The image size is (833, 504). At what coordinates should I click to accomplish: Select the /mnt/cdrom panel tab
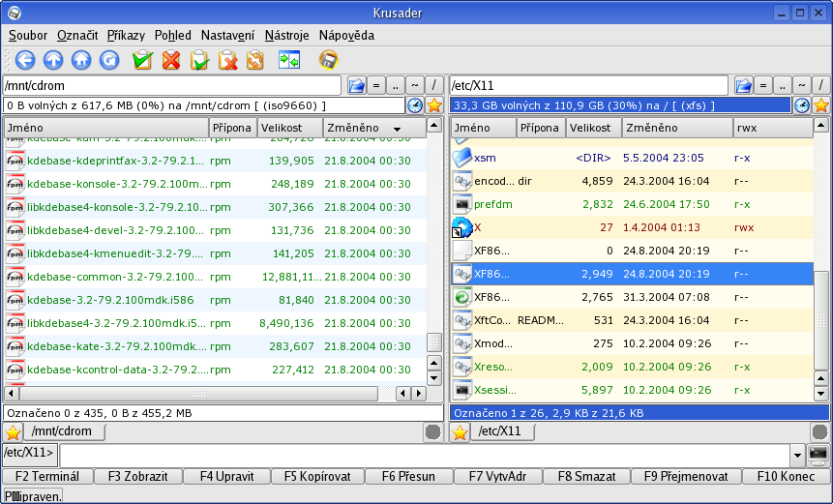click(x=64, y=431)
